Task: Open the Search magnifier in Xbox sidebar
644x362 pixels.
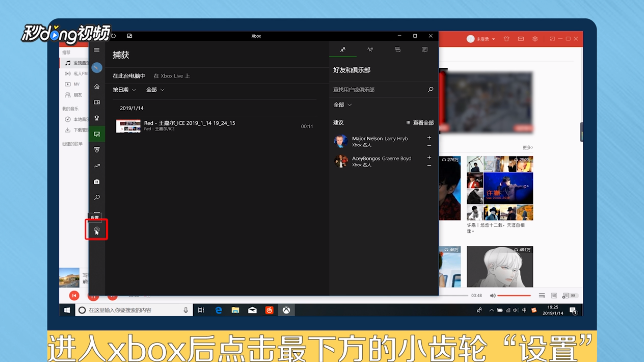Action: coord(97,198)
